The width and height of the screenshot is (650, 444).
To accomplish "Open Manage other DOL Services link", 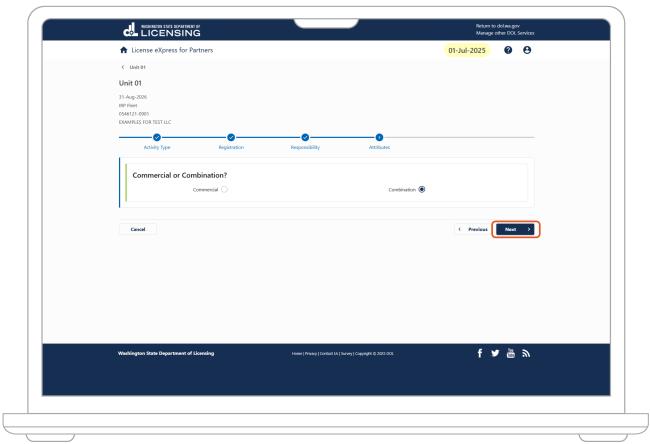I will point(505,33).
